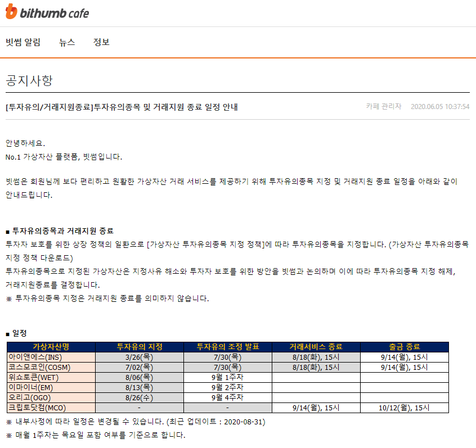The width and height of the screenshot is (476, 448).
Task: Click the 9/14(월), 15시 withdrawal cell for INS
Action: [405, 358]
